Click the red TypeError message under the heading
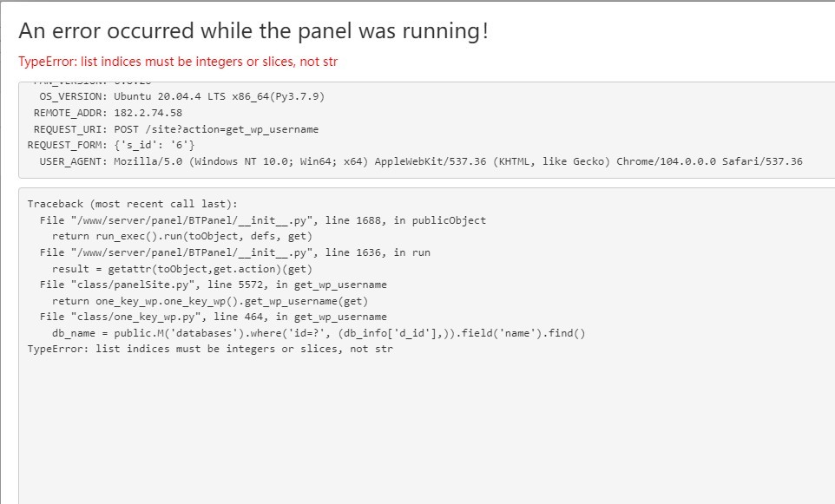 click(178, 62)
